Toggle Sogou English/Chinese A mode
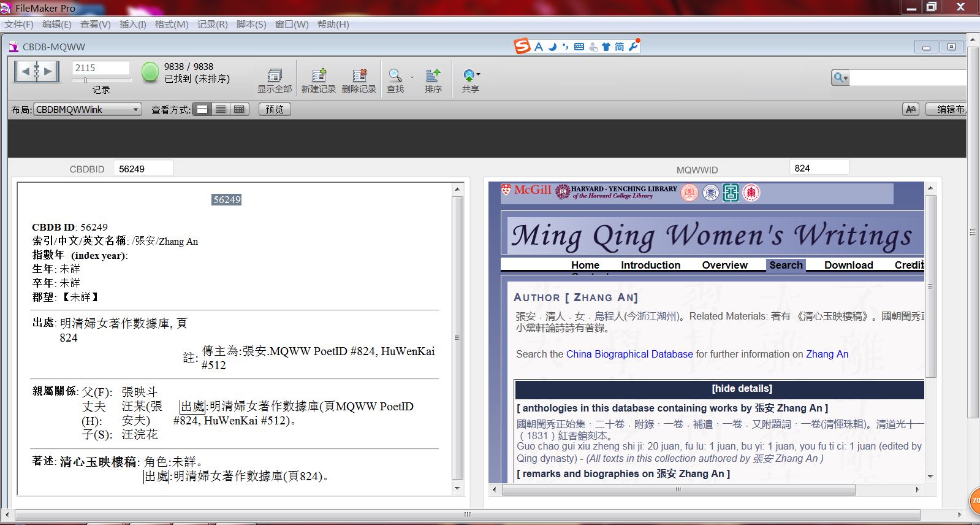Image resolution: width=980 pixels, height=525 pixels. (x=539, y=47)
